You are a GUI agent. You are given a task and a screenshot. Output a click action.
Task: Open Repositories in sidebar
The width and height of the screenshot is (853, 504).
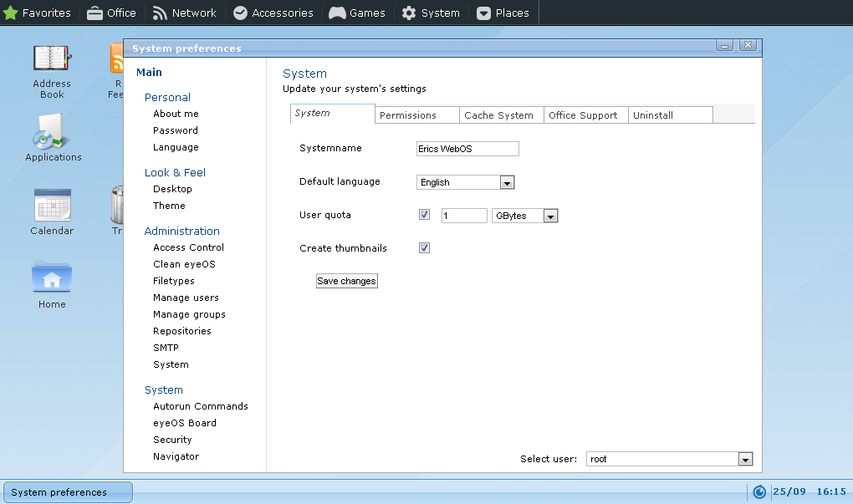coord(181,331)
